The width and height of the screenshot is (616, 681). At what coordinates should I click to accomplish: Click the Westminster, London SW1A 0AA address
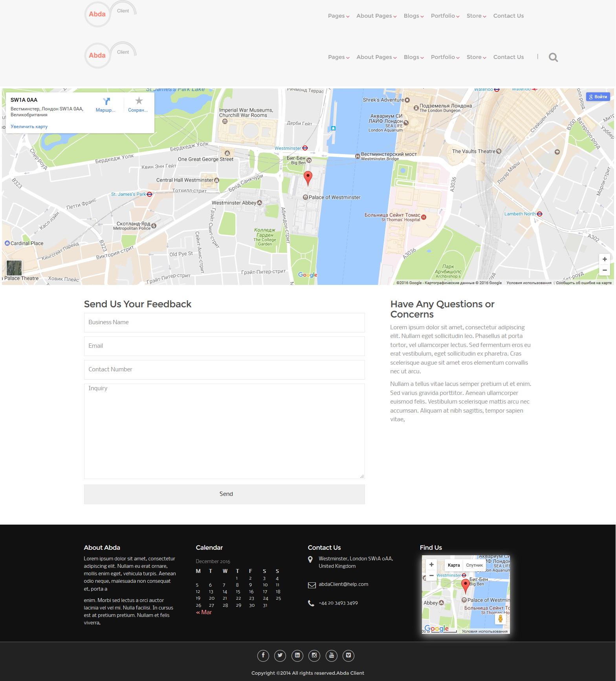[356, 562]
